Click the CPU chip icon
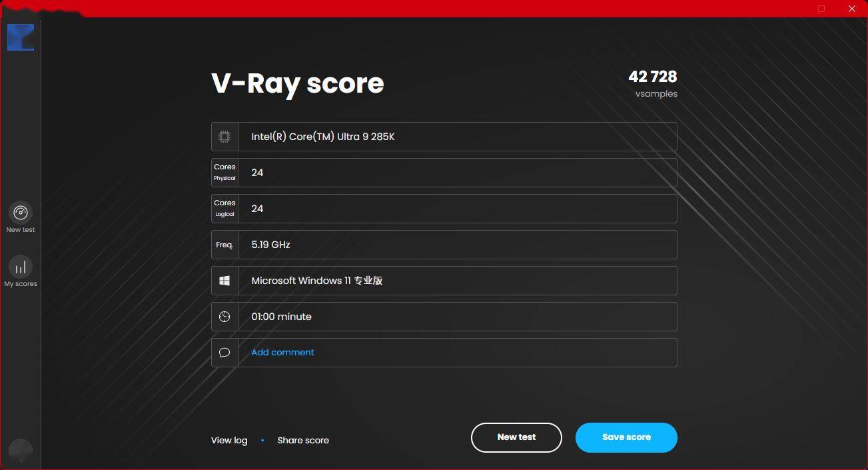Screen dimensions: 868x470 224,137
